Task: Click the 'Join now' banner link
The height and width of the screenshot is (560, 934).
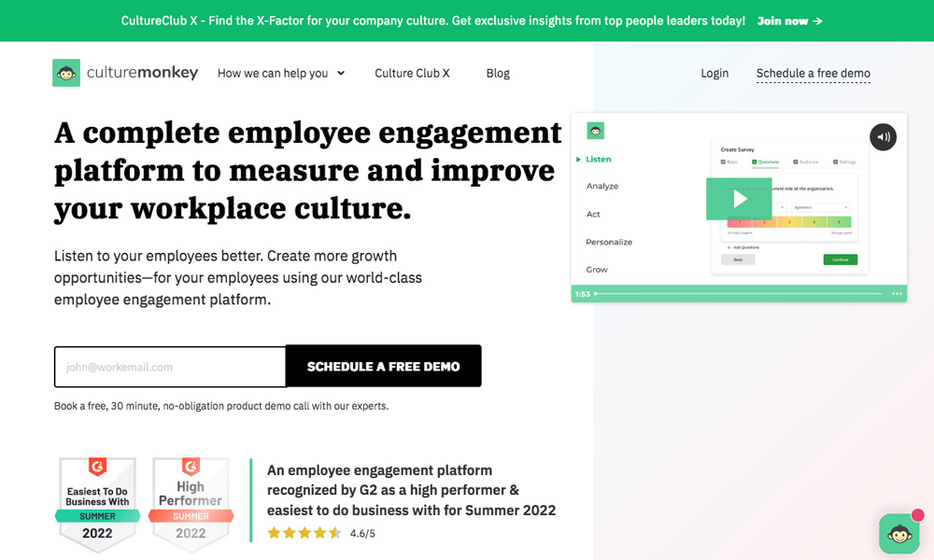Action: tap(789, 21)
